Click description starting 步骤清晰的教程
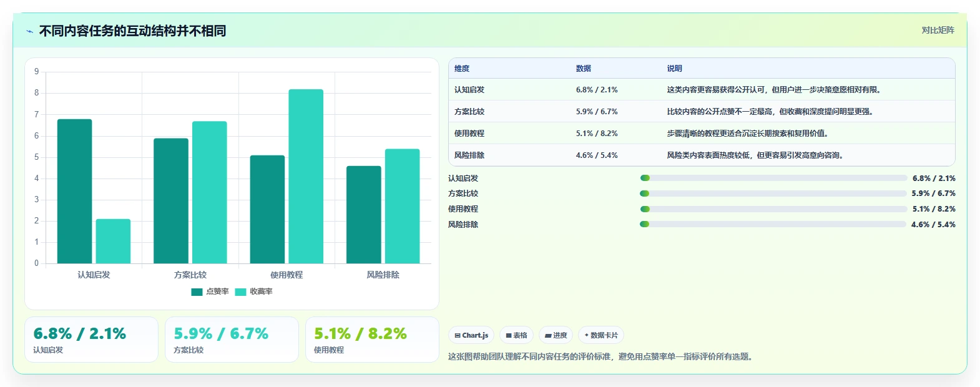 tap(748, 134)
